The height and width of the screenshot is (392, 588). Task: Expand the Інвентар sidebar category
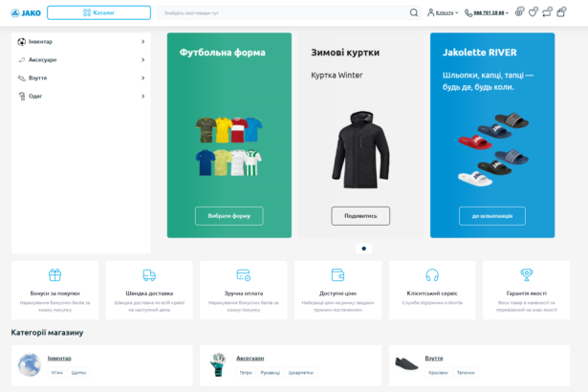(142, 42)
